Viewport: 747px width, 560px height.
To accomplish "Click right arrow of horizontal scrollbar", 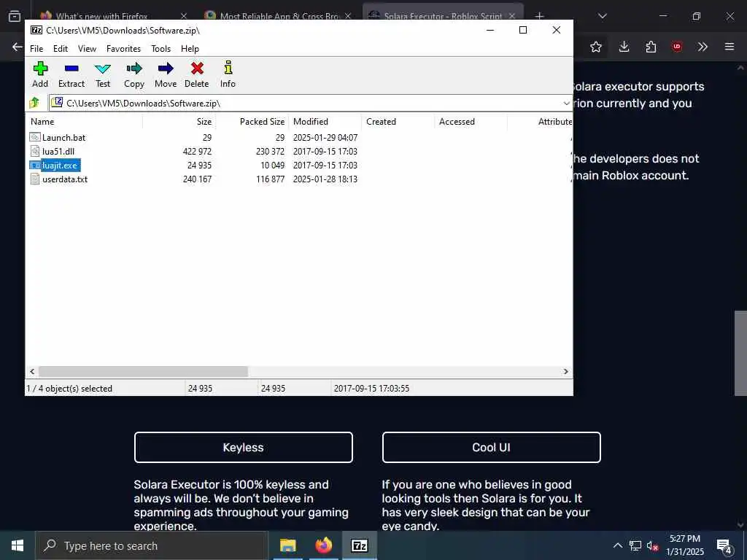I will 566,371.
